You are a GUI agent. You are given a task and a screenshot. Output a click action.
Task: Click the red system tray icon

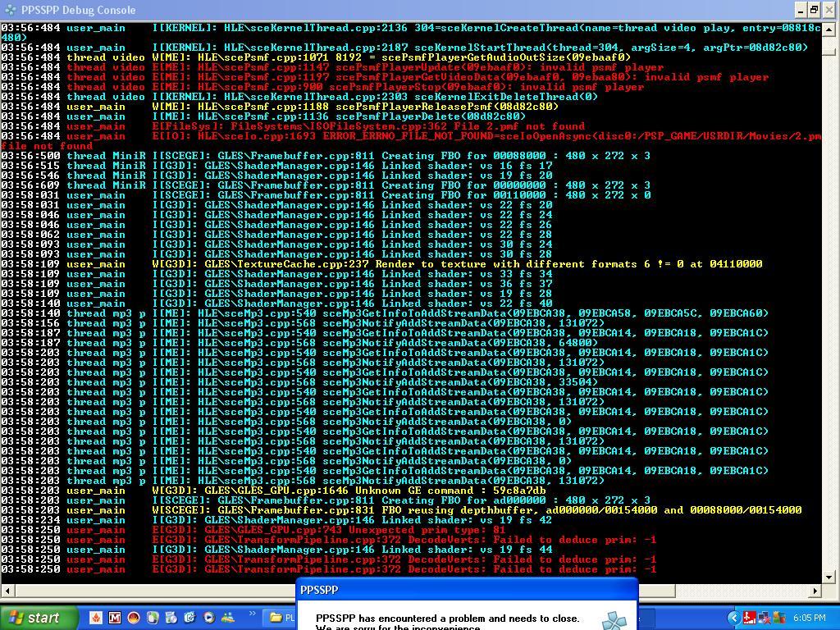749,618
